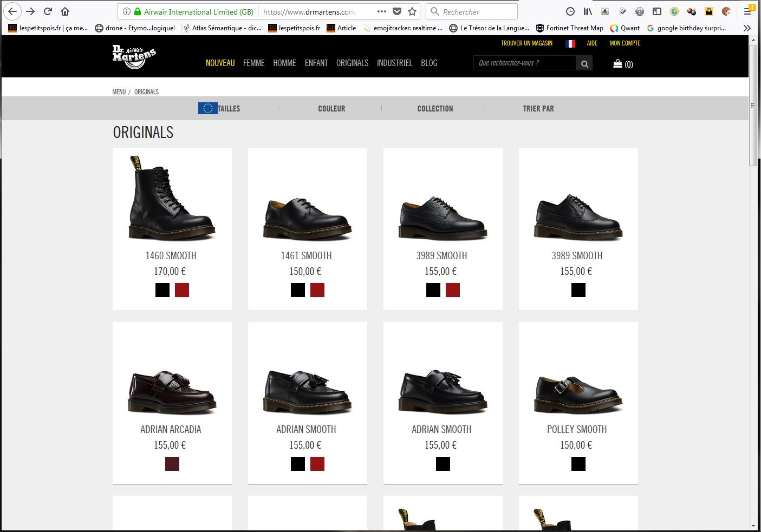
Task: Click the ADRIAN ARCADIA product name
Action: (x=171, y=429)
